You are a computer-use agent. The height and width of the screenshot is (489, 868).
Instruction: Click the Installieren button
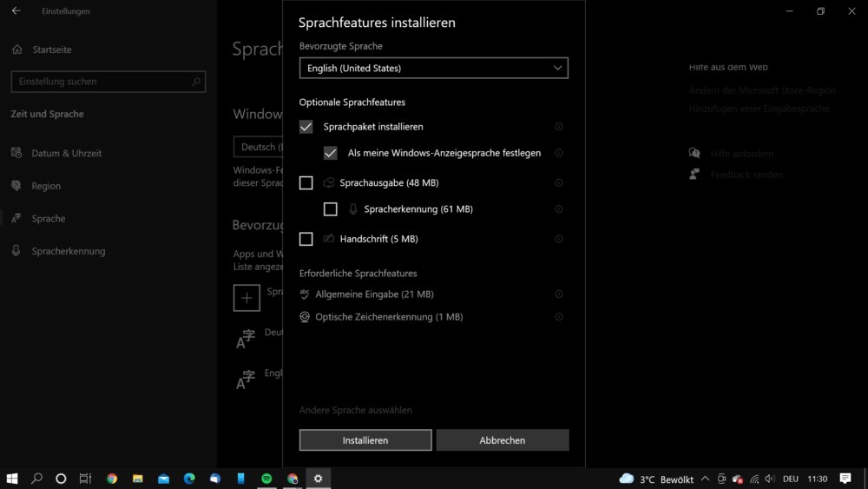coord(365,440)
